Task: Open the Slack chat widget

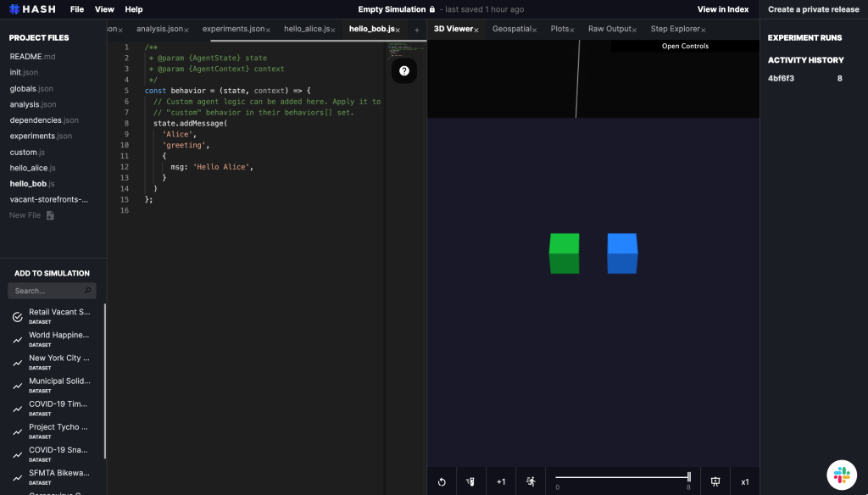Action: click(x=841, y=475)
